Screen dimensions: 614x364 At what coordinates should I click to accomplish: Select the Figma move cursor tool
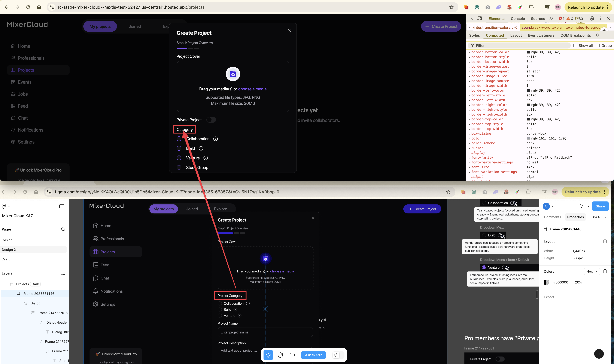tap(268, 355)
